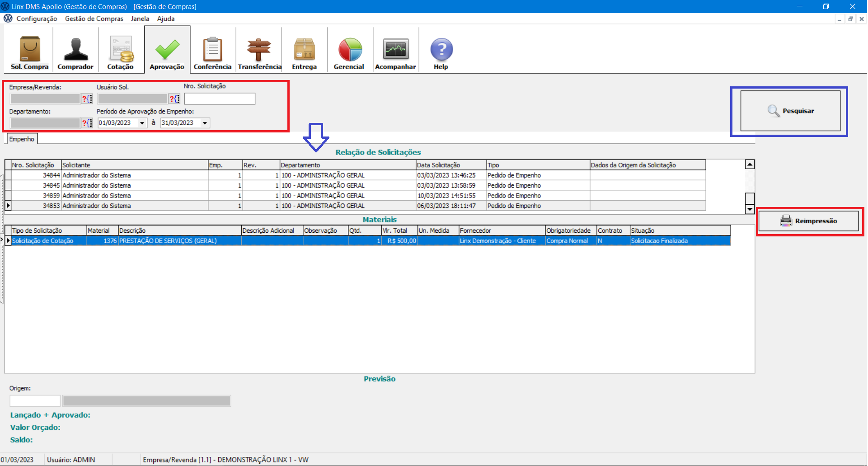Click the Situação column header

click(680, 231)
